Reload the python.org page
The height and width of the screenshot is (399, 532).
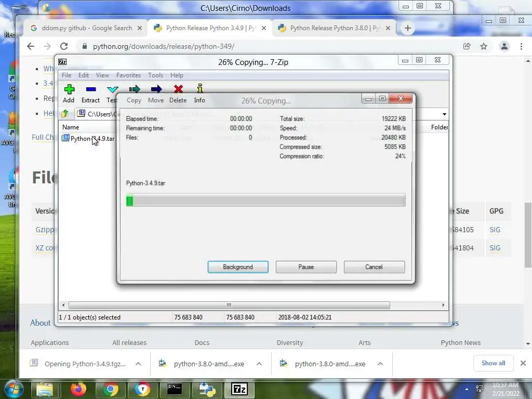point(64,46)
